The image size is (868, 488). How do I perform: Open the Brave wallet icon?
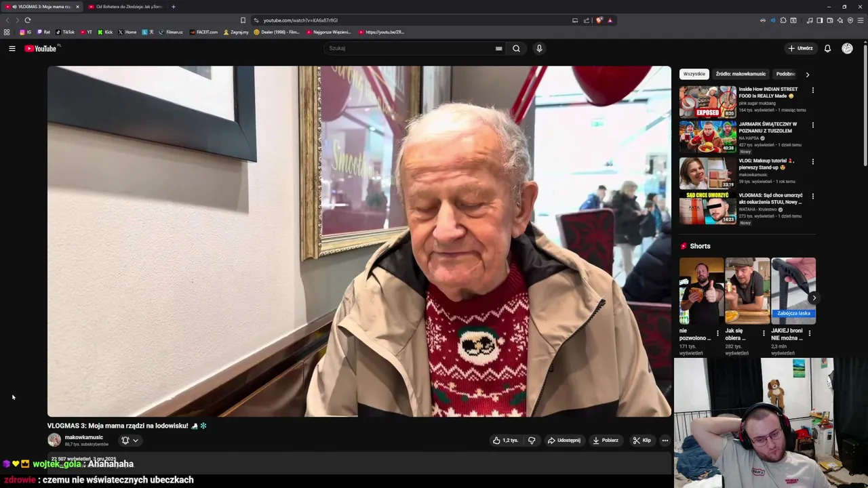coord(830,20)
